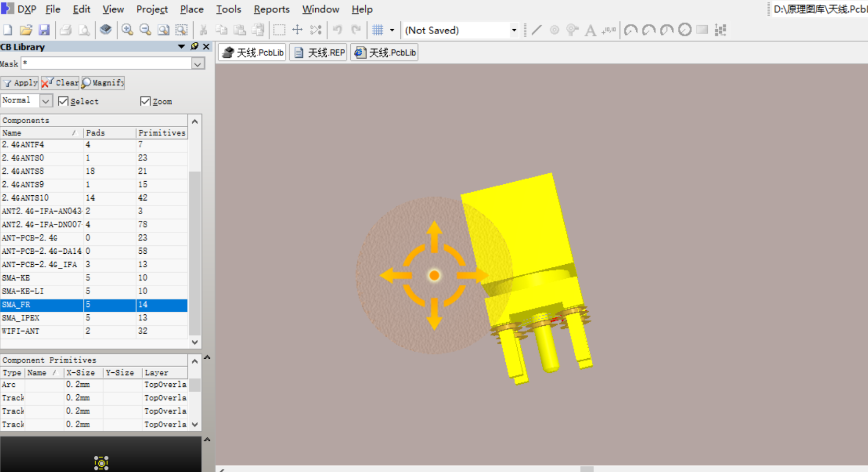Open the File menu

(x=53, y=9)
